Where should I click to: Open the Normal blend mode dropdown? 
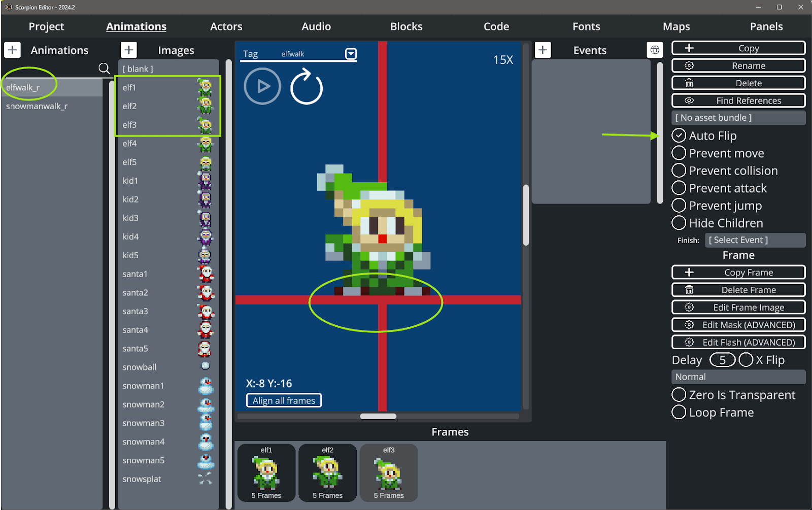[738, 377]
